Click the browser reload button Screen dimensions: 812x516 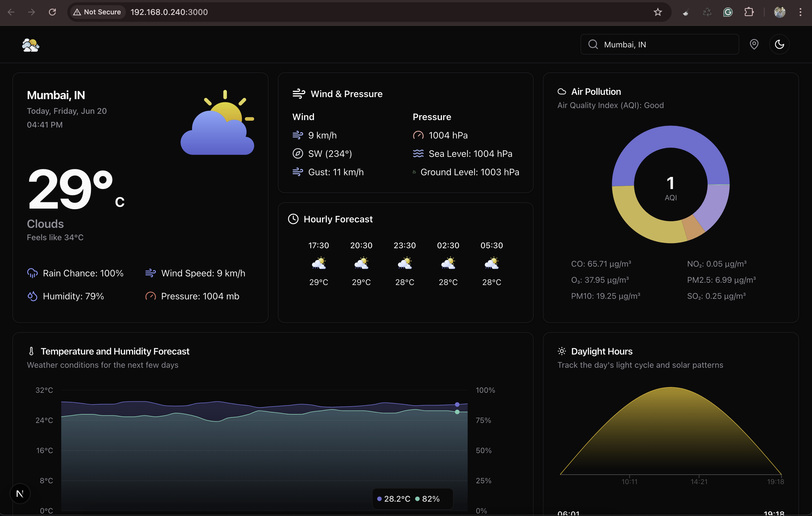pyautogui.click(x=52, y=12)
